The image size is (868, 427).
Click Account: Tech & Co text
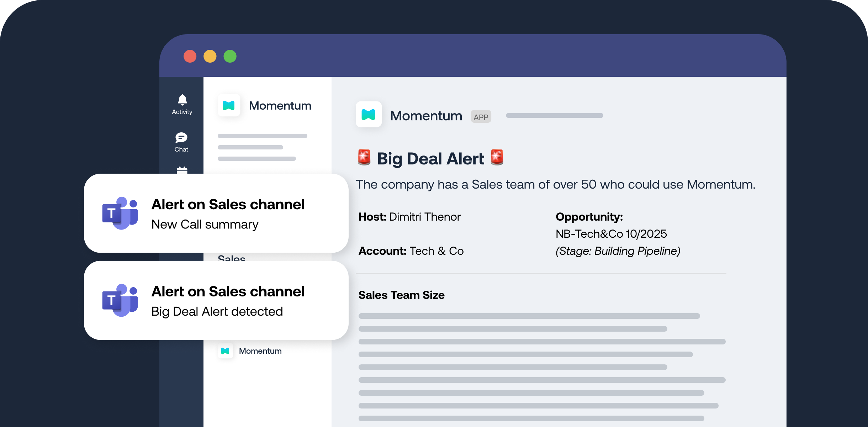tap(411, 251)
